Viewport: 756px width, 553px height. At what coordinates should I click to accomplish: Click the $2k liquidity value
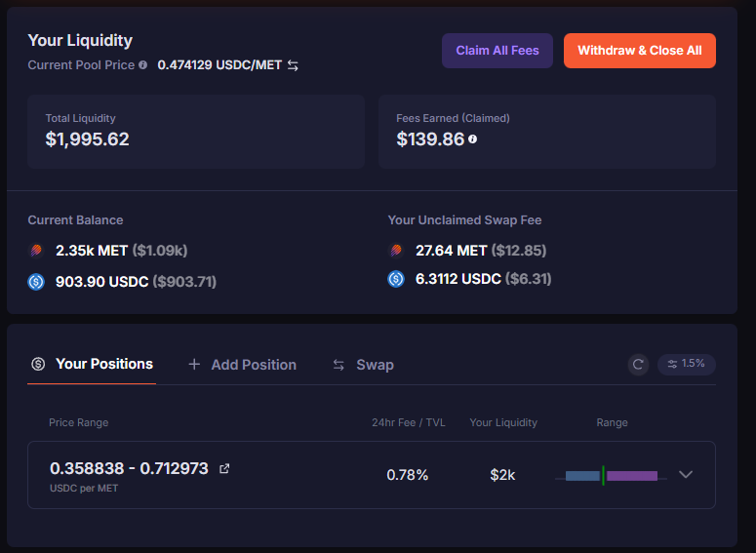[502, 475]
